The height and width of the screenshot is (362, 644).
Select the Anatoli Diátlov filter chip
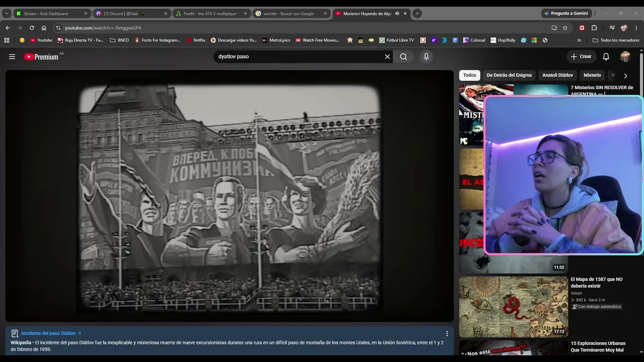click(x=557, y=75)
